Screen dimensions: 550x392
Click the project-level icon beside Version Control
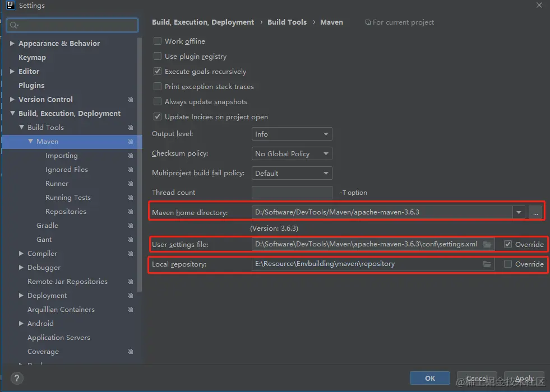coord(131,100)
